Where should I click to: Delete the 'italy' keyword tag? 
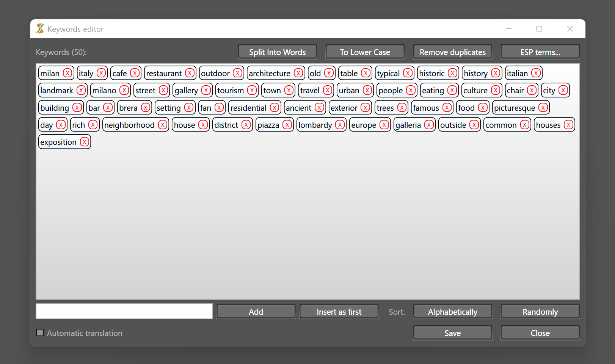point(101,73)
